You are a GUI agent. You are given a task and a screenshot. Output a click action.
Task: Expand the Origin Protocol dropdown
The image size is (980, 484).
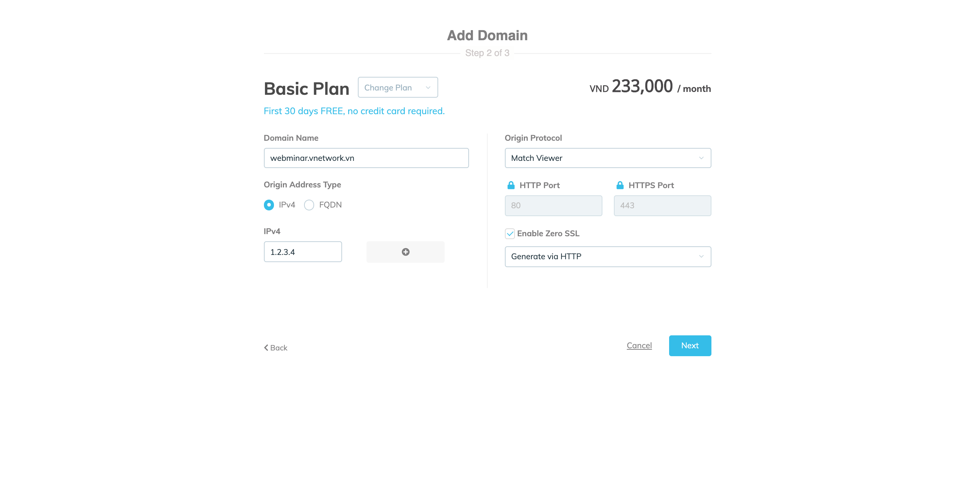pyautogui.click(x=607, y=158)
